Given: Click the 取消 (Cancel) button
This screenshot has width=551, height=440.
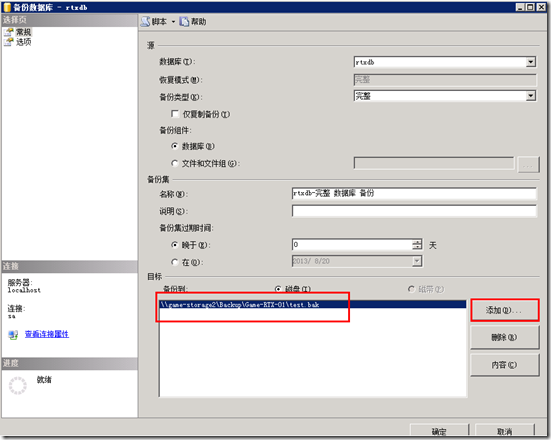Looking at the screenshot, I should click(505, 431).
